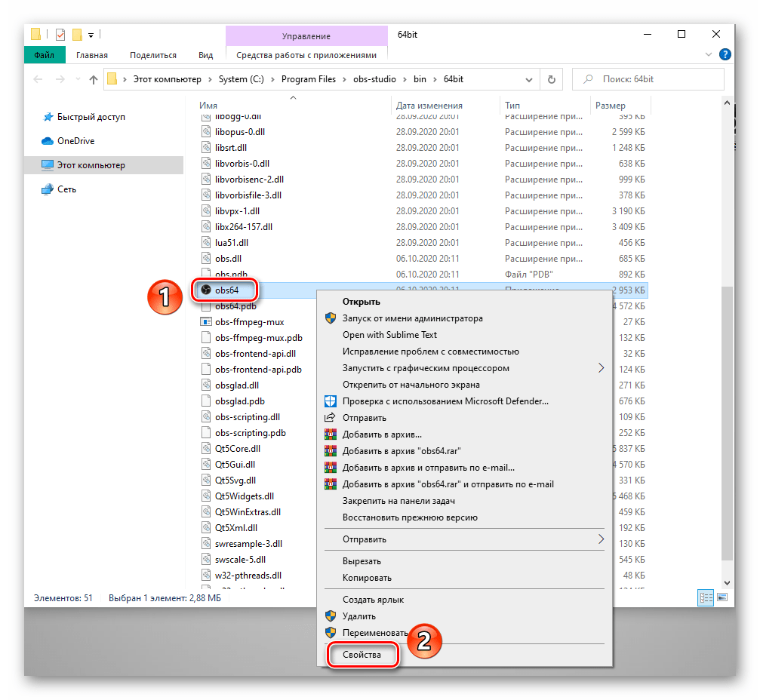The height and width of the screenshot is (700, 760).
Task: Choose "Открепить от начального экрана"
Action: pos(411,385)
